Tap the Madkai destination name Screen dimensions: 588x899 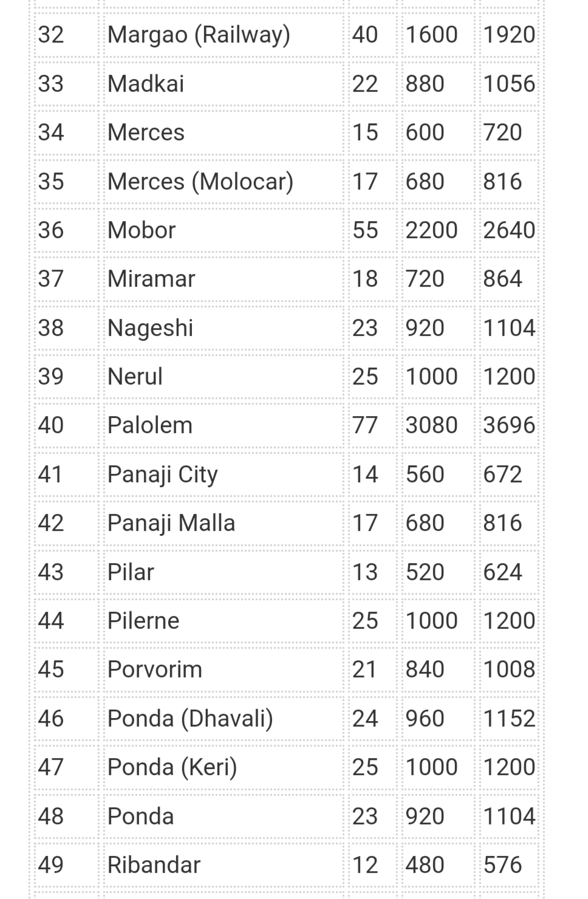(x=146, y=84)
